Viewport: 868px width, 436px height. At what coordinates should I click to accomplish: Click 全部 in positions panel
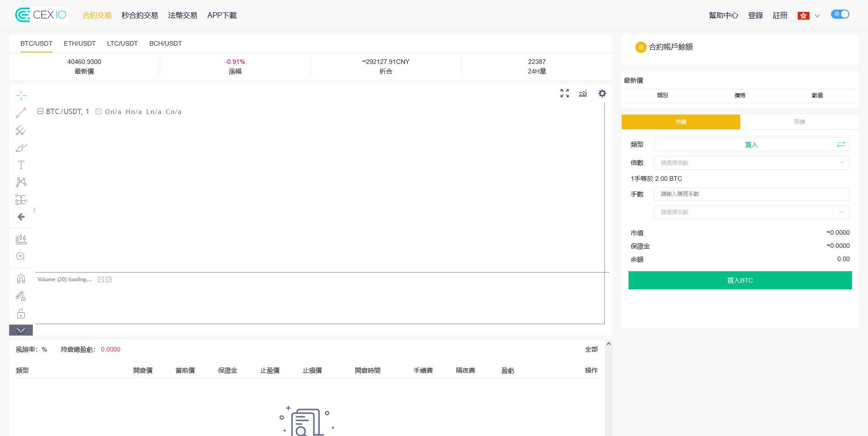click(x=592, y=349)
